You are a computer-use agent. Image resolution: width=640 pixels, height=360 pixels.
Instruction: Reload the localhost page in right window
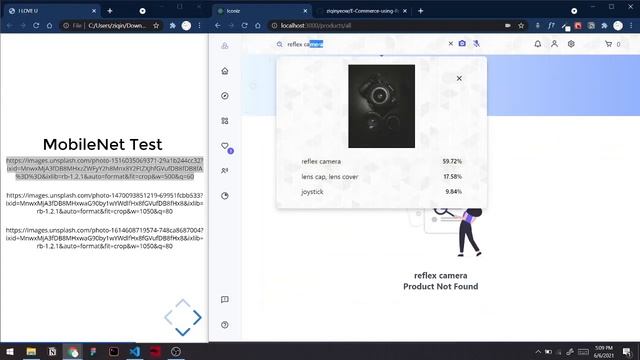click(x=244, y=25)
